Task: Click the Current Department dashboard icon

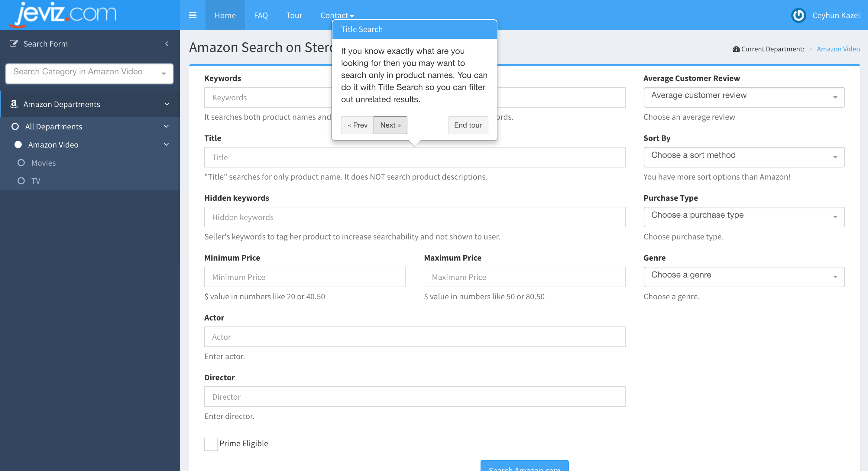Action: (736, 49)
